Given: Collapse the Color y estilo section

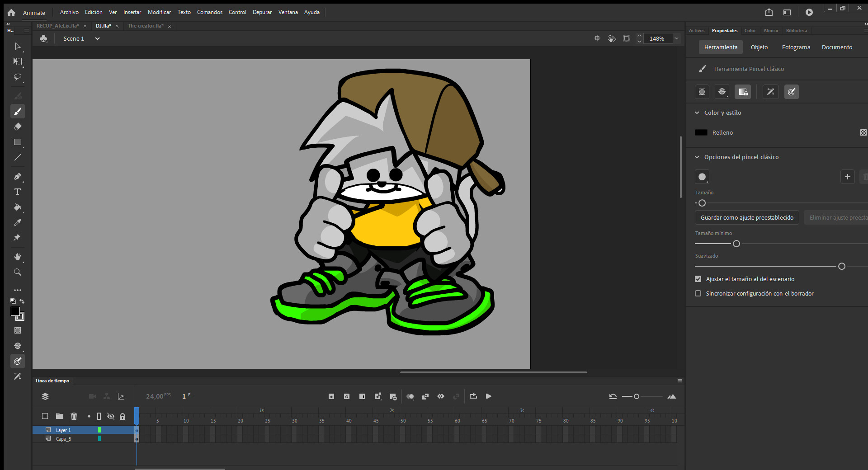Looking at the screenshot, I should (697, 113).
